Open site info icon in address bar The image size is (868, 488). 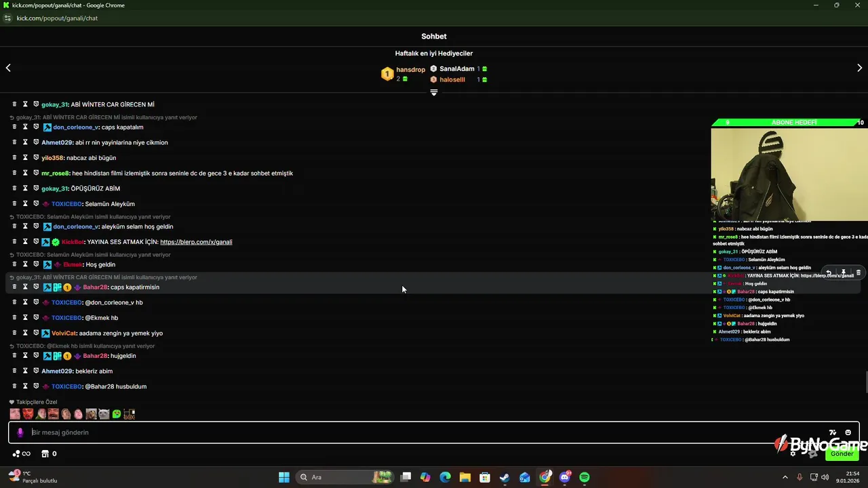[x=8, y=18]
